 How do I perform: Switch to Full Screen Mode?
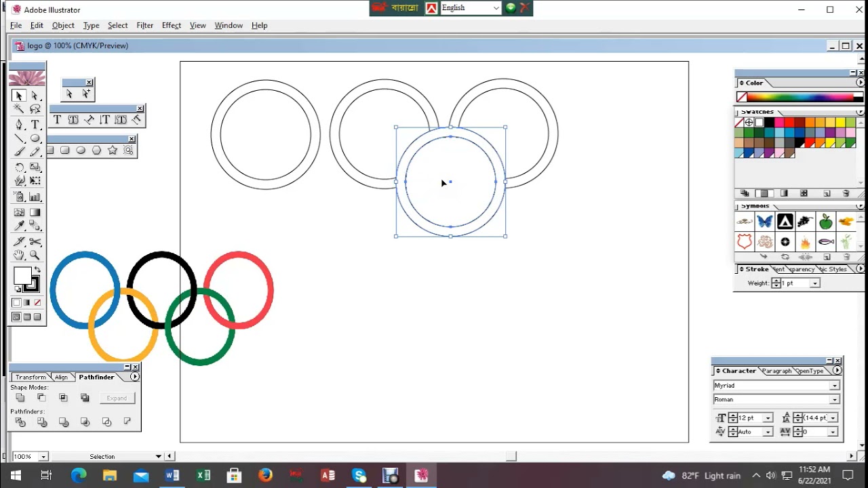(x=37, y=317)
